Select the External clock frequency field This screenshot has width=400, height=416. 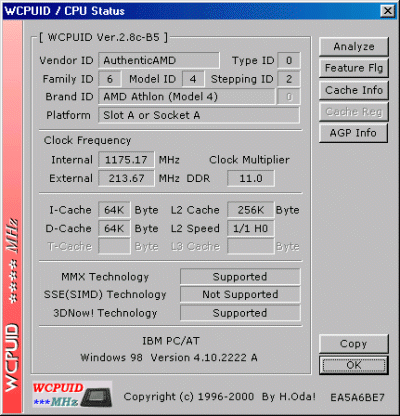click(x=126, y=178)
